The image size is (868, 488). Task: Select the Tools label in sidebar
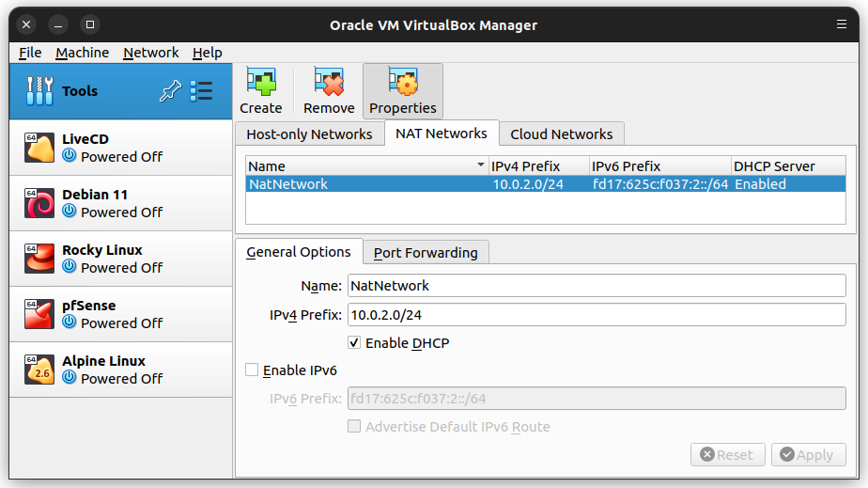[x=80, y=91]
